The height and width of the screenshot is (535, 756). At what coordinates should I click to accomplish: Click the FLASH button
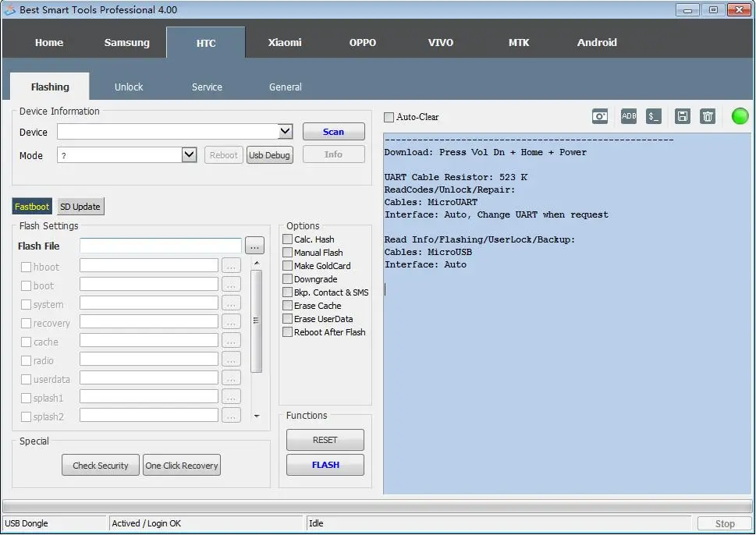pyautogui.click(x=325, y=465)
